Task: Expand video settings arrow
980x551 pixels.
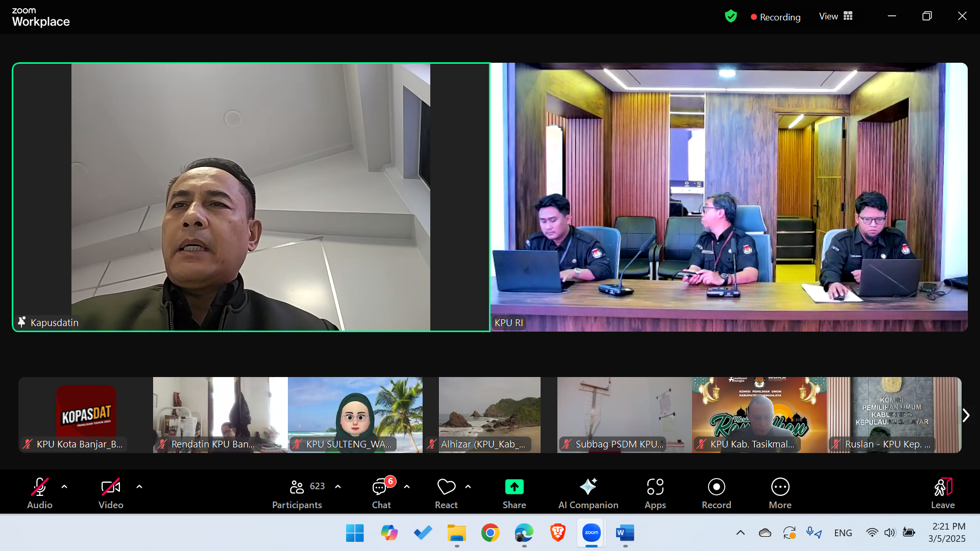Action: 139,487
